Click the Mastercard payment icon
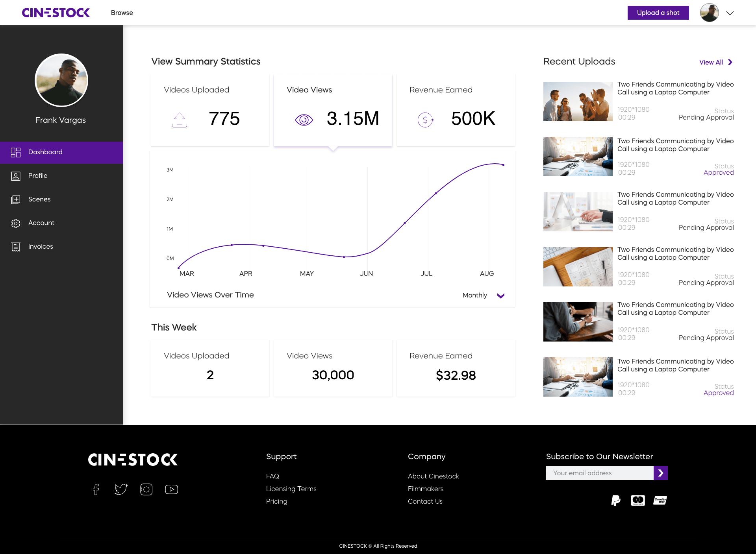 [637, 500]
